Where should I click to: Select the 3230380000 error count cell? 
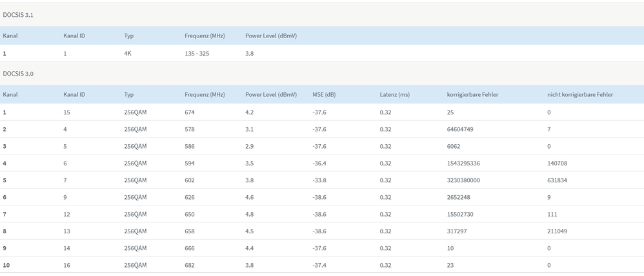click(x=463, y=180)
